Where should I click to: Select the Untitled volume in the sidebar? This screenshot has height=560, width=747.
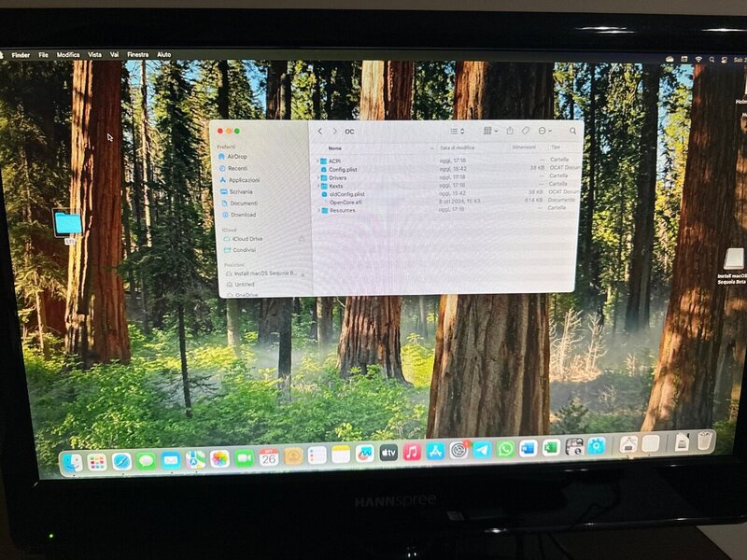pyautogui.click(x=240, y=285)
